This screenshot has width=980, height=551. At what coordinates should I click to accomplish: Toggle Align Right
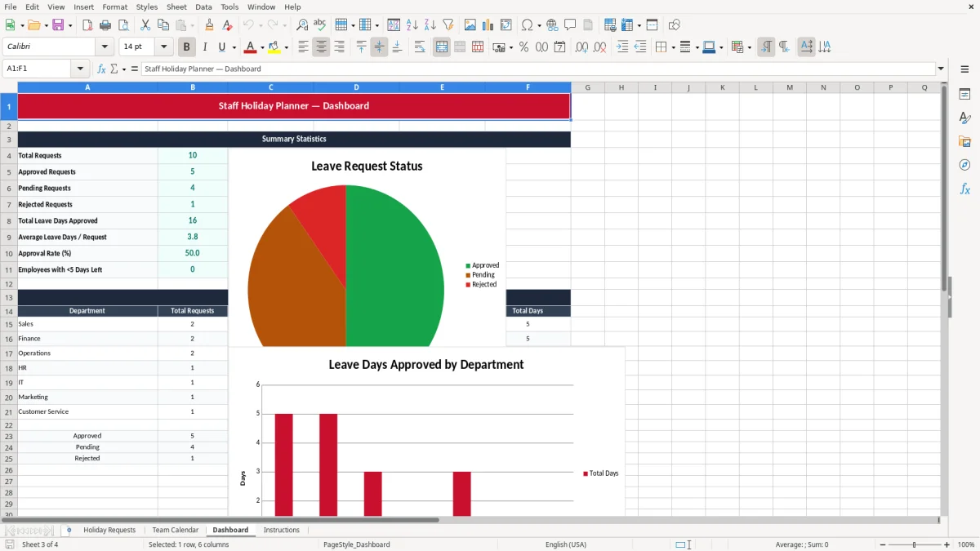pos(339,47)
